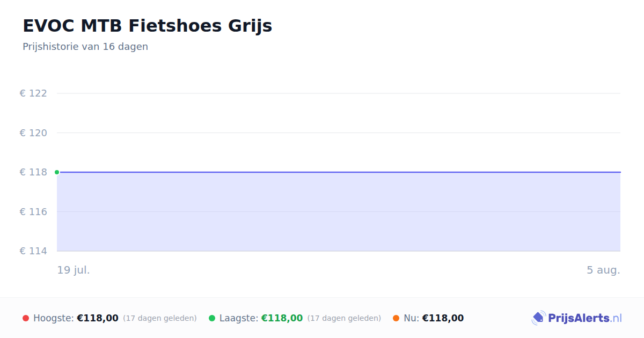644x338 pixels.
Task: Click the PrijsAlerts price tag logo icon
Action: click(538, 318)
